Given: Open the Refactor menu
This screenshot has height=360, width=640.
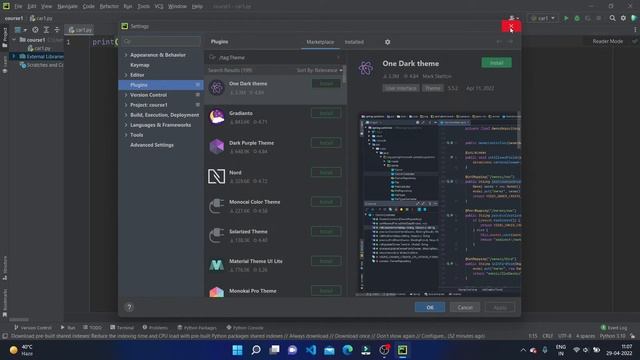Looking at the screenshot, I should click(x=109, y=7).
